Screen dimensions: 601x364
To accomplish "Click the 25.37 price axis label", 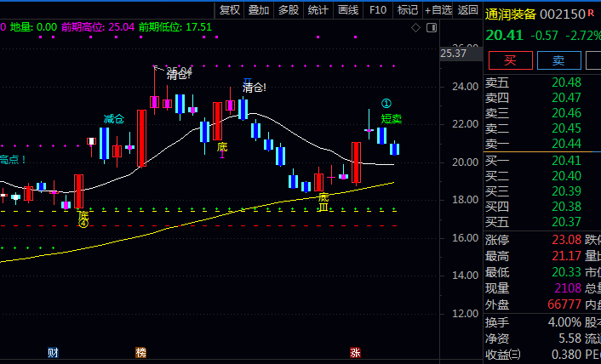I will pos(454,54).
